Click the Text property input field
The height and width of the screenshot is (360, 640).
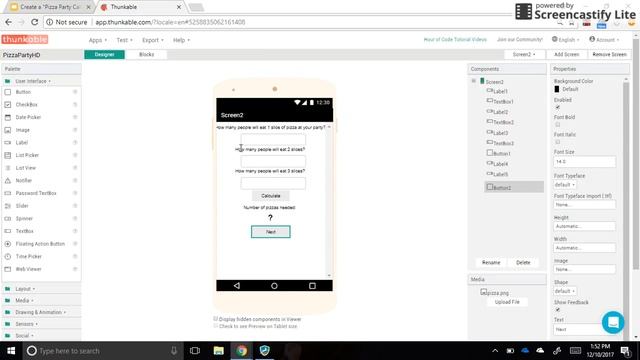click(x=584, y=329)
